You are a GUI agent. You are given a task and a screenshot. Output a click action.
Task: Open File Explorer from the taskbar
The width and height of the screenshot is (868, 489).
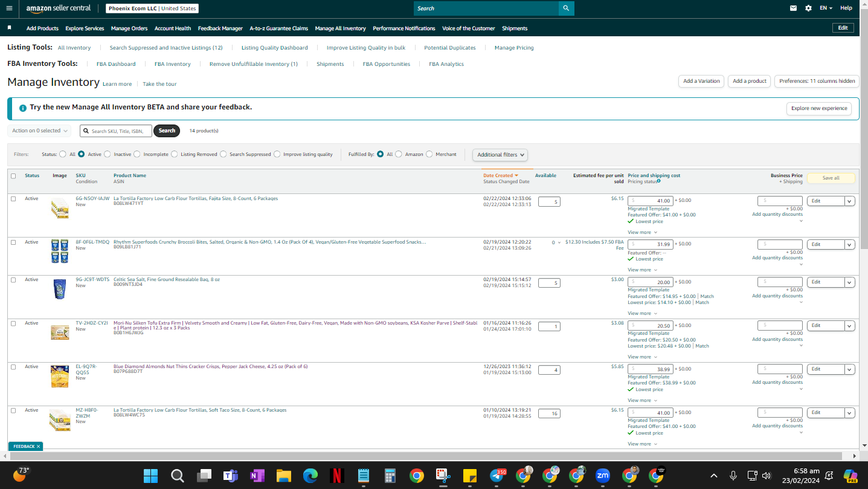tap(284, 476)
